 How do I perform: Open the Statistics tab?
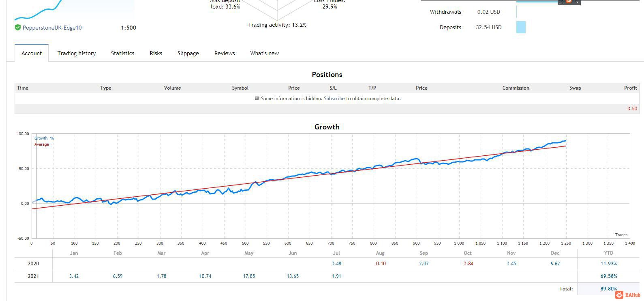click(122, 53)
